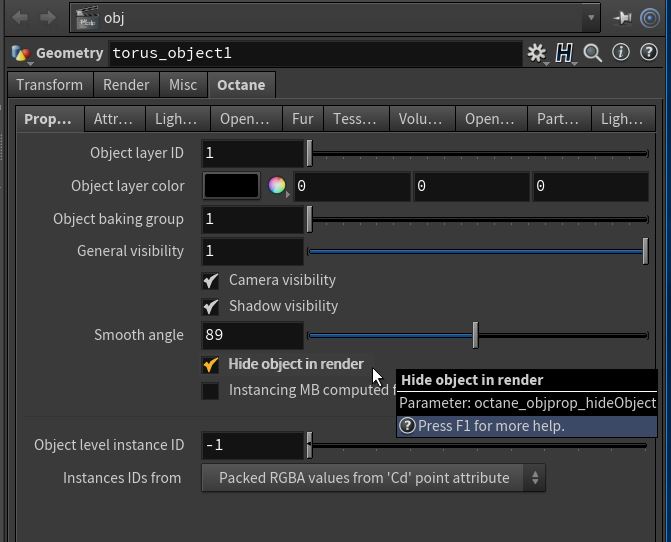
Task: Click the General visibility value field
Action: pos(252,251)
